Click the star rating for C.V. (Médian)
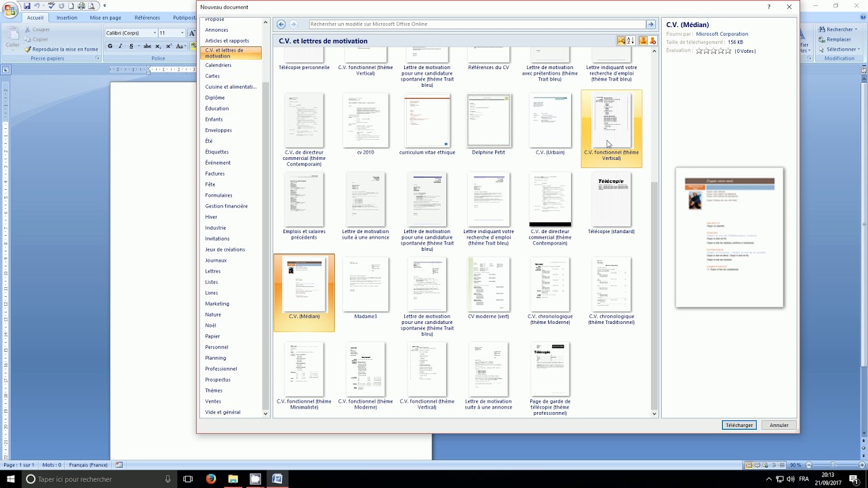 tap(713, 51)
